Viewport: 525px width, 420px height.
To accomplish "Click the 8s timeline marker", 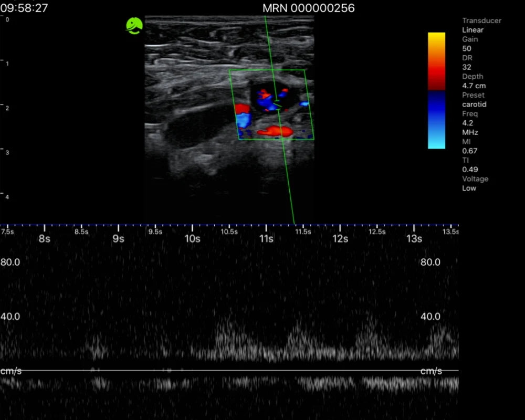I will 44,239.
